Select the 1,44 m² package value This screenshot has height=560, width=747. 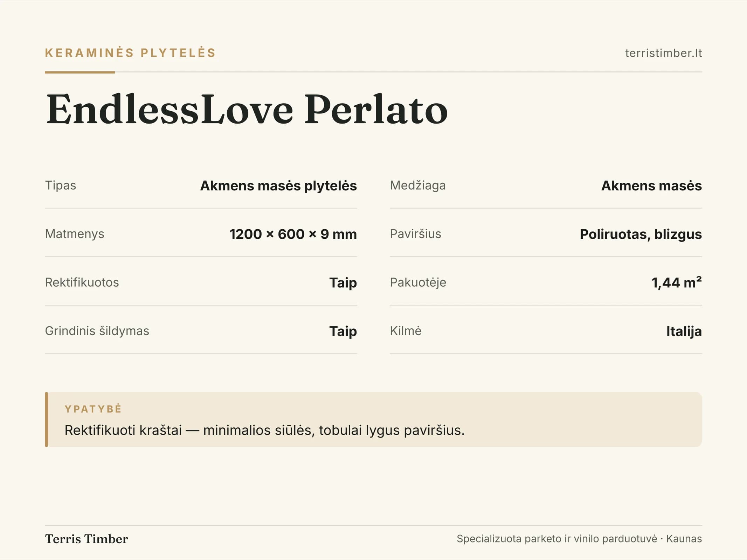677,282
